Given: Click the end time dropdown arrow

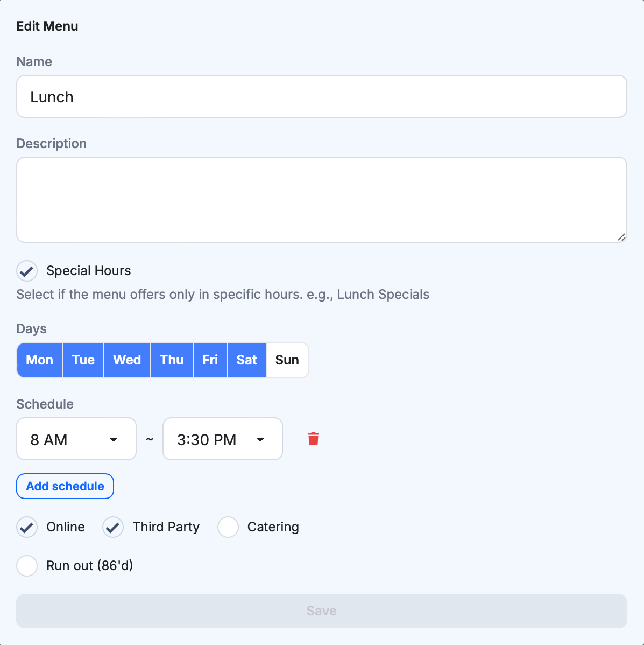Looking at the screenshot, I should [260, 439].
